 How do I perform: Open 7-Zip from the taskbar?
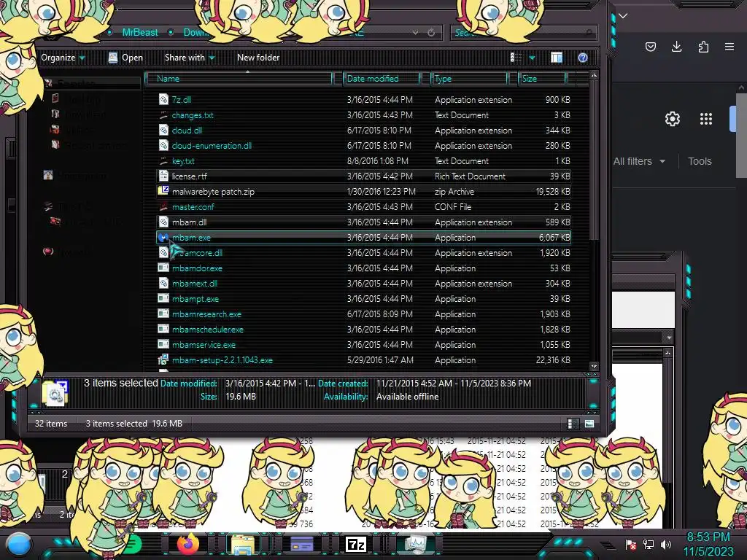(x=356, y=544)
